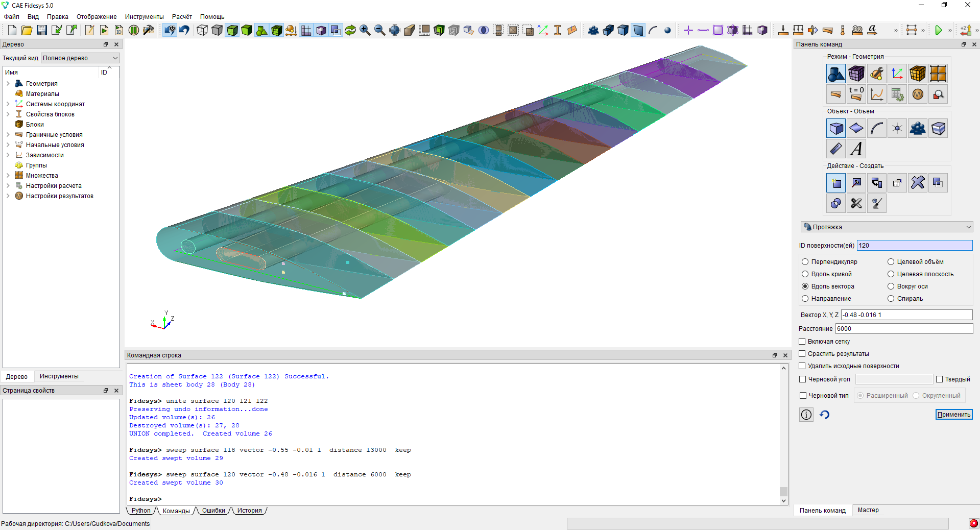
Task: Click the green Run play icon
Action: 938,30
